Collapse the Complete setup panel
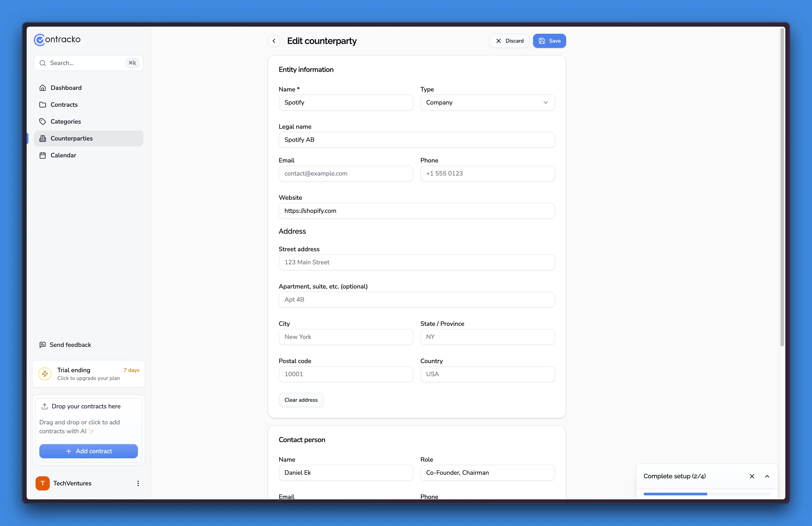This screenshot has width=812, height=526. tap(767, 476)
